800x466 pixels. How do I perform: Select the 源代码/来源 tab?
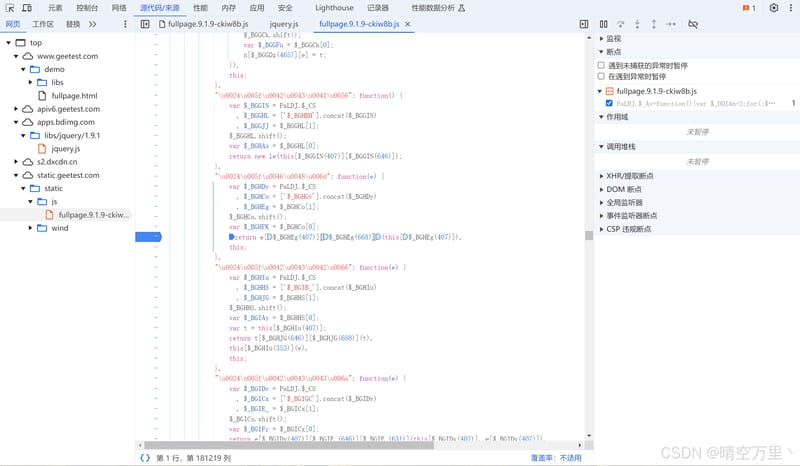click(160, 8)
